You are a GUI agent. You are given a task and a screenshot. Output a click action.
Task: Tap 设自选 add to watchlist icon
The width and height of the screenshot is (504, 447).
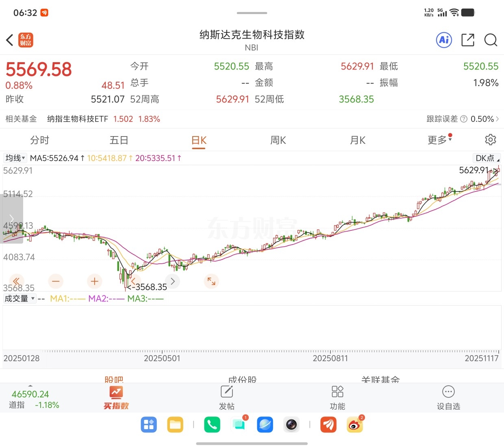448,398
